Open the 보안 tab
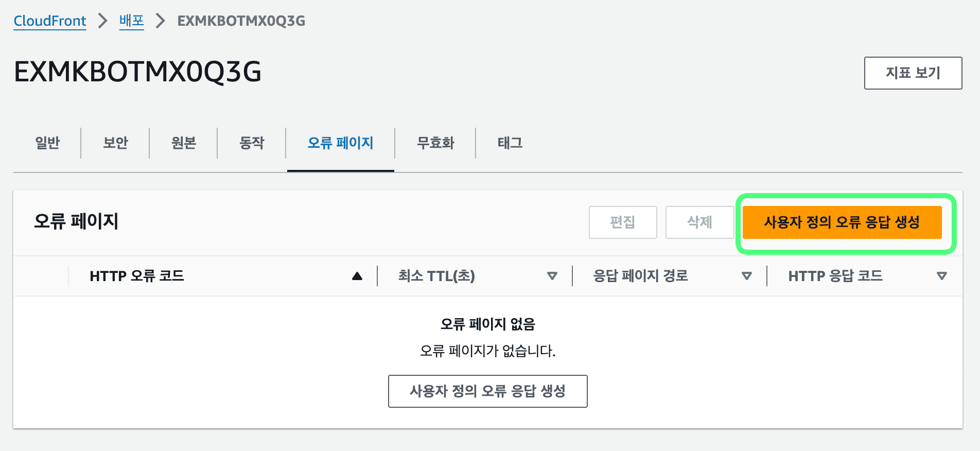 (115, 143)
